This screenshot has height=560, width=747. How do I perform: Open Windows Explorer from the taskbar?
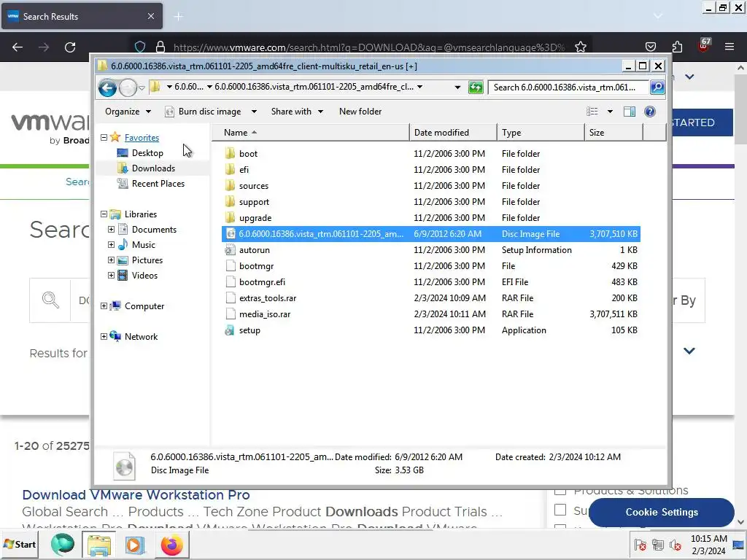point(98,545)
